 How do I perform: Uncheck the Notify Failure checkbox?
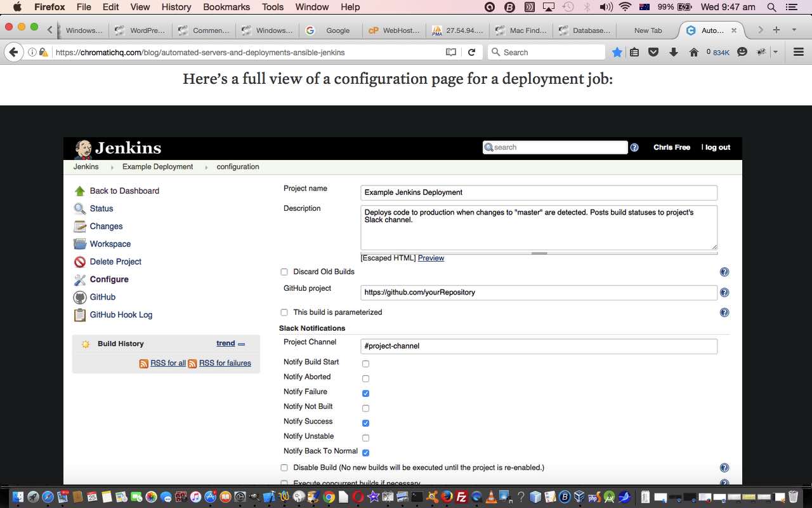(x=365, y=394)
